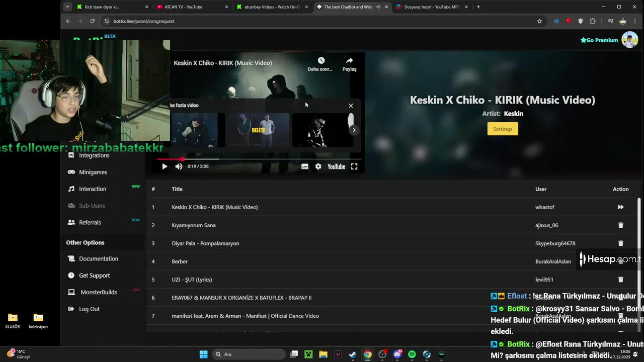Click Get Support in sidebar
Viewport: 644px width, 362px height.
(94, 276)
